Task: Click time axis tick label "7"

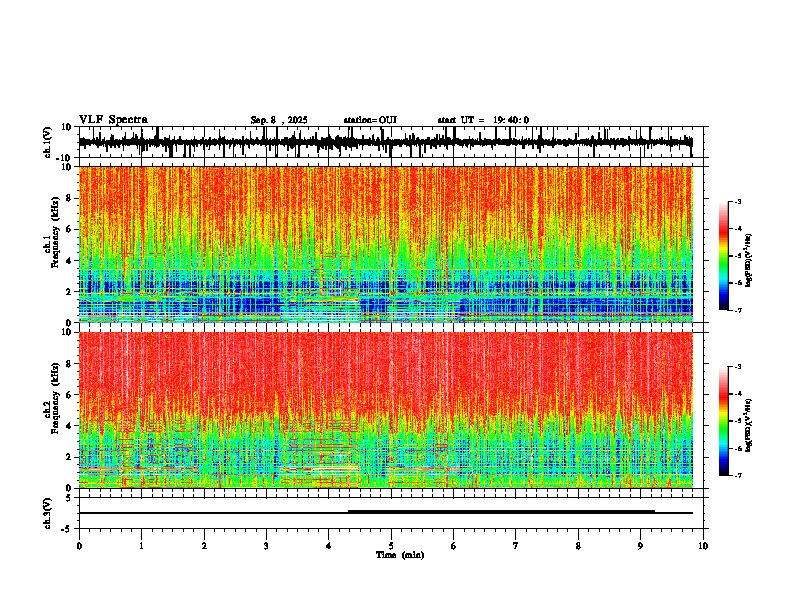Action: (516, 546)
